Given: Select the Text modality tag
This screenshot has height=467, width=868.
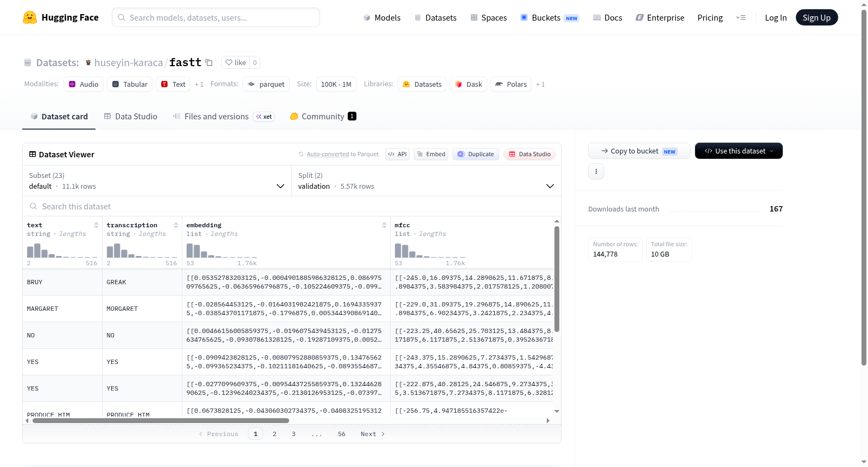Looking at the screenshot, I should tap(173, 84).
